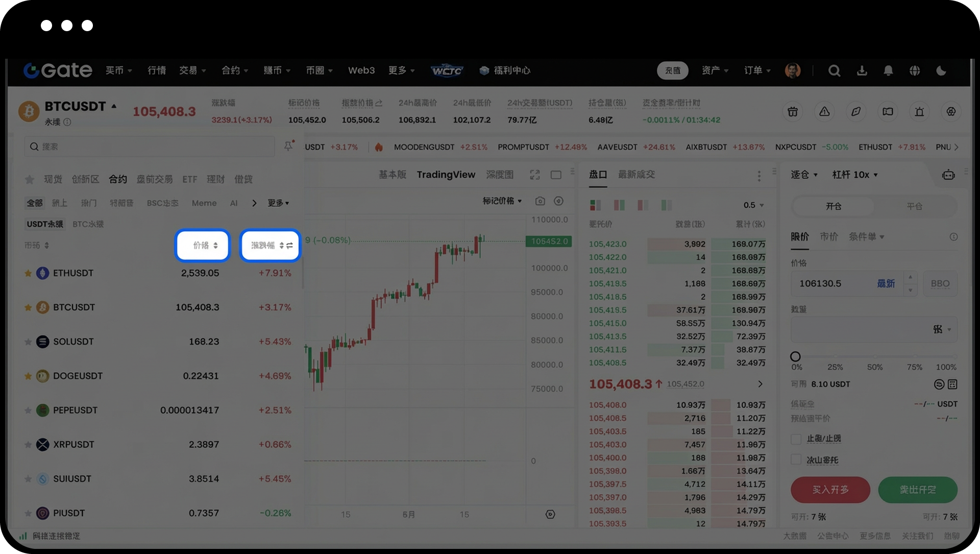Expand the 0.5 depth precision dropdown

click(x=753, y=205)
